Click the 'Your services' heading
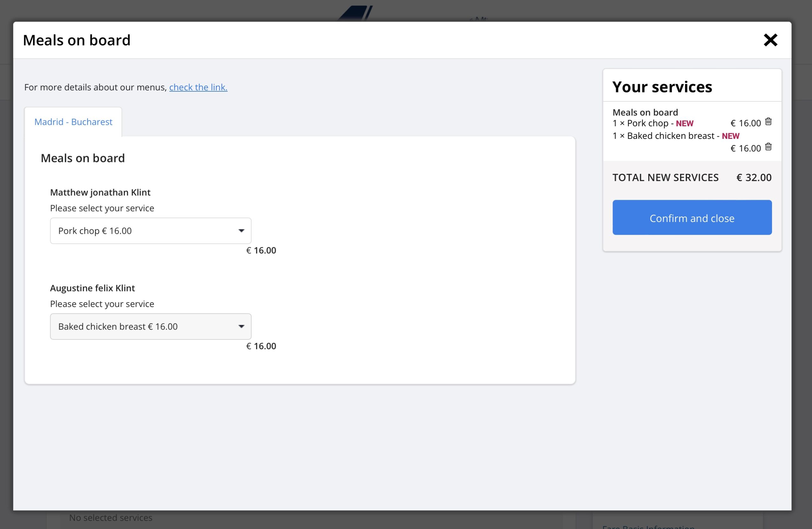812x529 pixels. (x=662, y=87)
